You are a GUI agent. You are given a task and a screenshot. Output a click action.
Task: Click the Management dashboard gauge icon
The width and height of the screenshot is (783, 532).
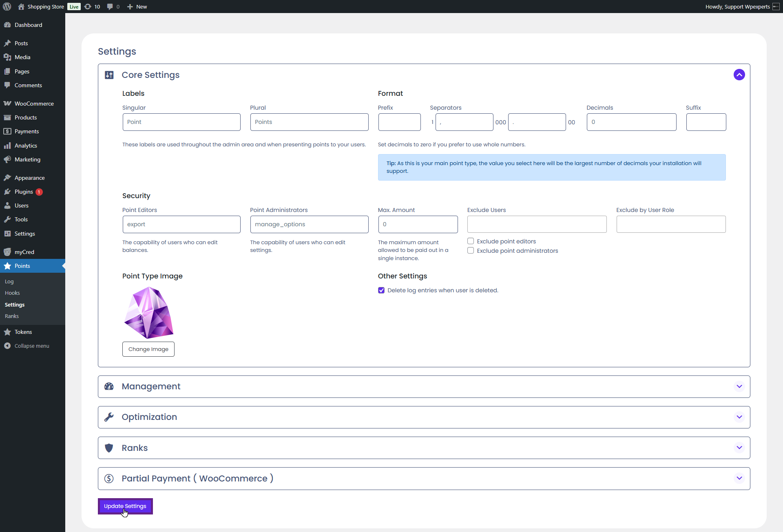[109, 386]
